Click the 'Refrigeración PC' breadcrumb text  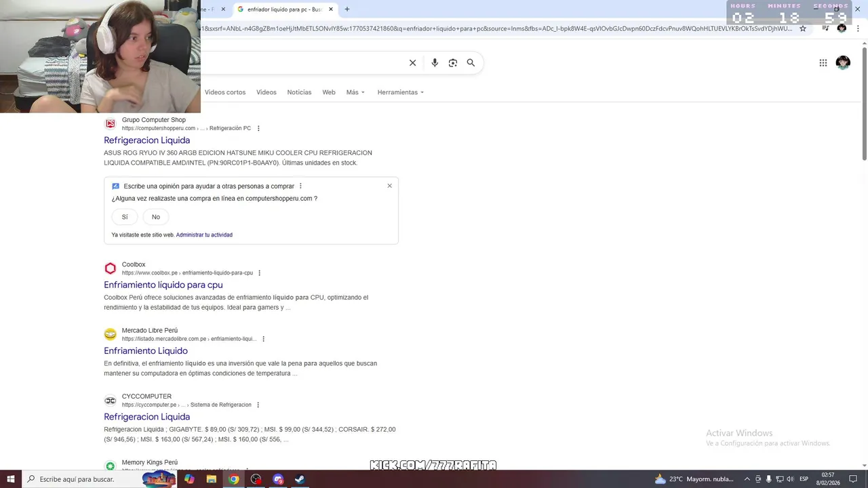point(230,129)
